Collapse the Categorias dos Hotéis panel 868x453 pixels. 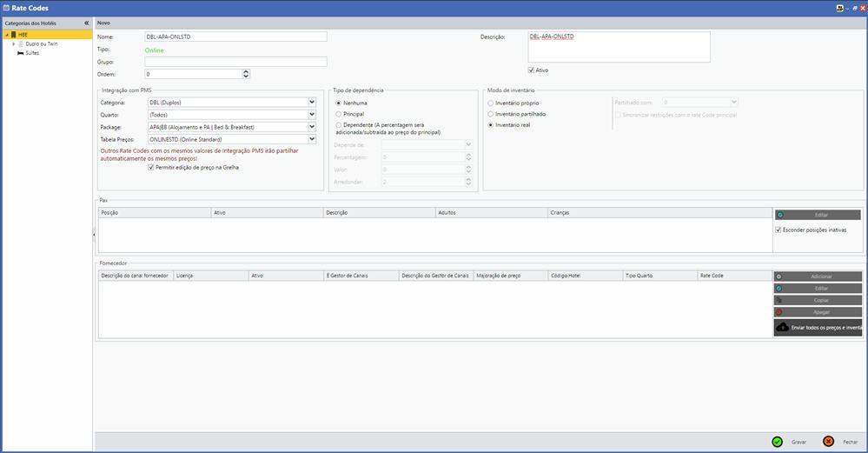[86, 23]
